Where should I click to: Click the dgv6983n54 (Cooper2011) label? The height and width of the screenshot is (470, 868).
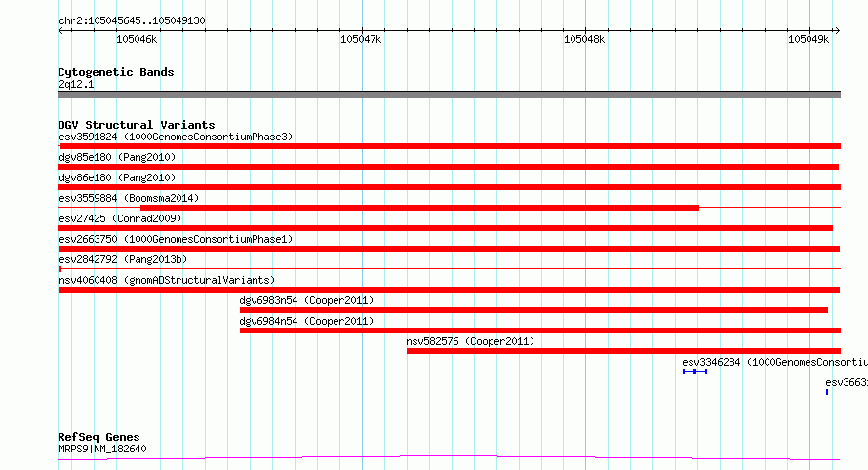306,300
